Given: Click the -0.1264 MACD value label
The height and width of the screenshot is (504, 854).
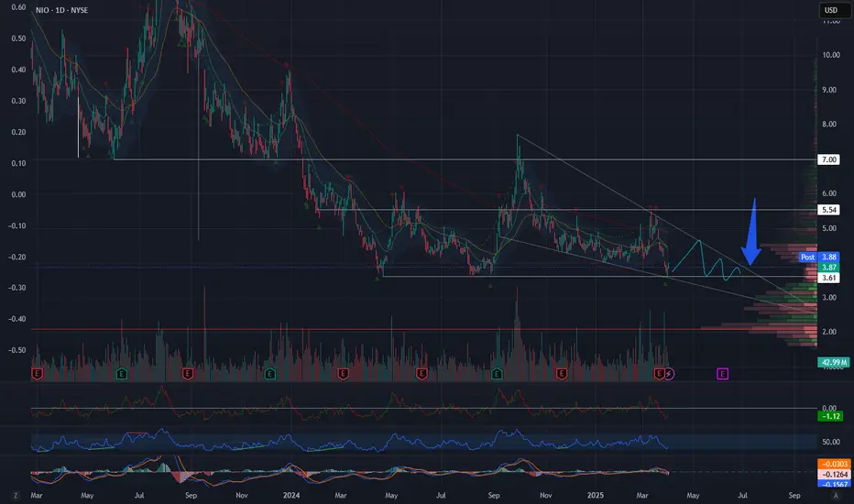Looking at the screenshot, I should 834,475.
